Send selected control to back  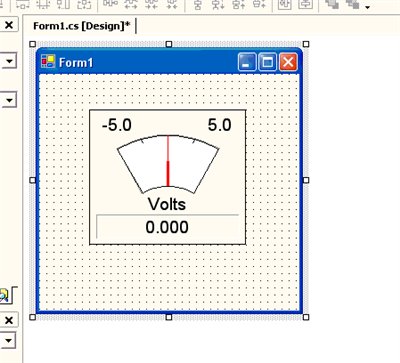click(352, 4)
